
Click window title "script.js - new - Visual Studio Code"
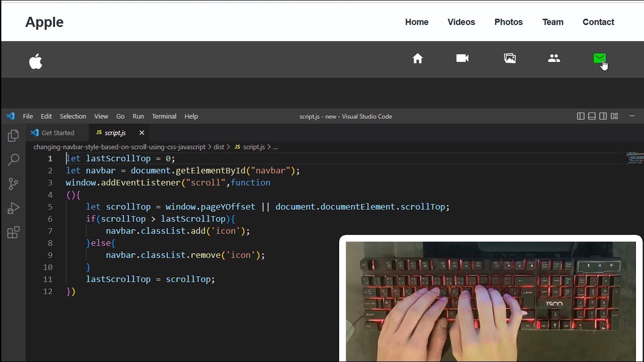click(346, 116)
